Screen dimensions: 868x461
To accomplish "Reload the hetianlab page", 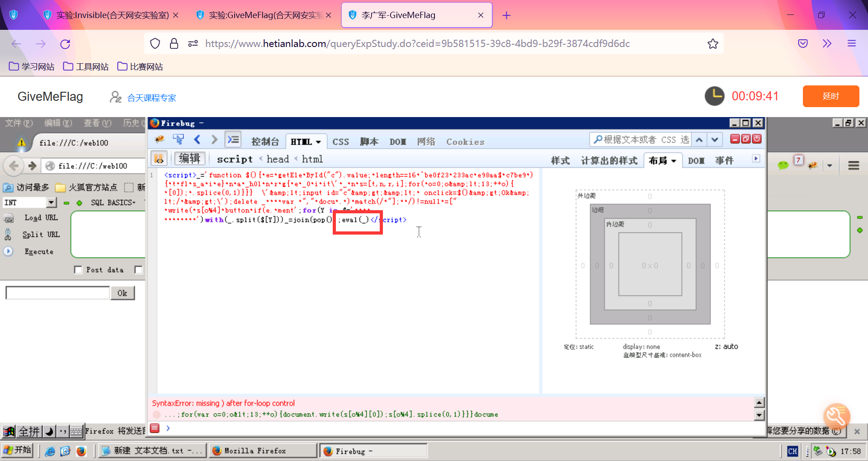I will (x=65, y=44).
